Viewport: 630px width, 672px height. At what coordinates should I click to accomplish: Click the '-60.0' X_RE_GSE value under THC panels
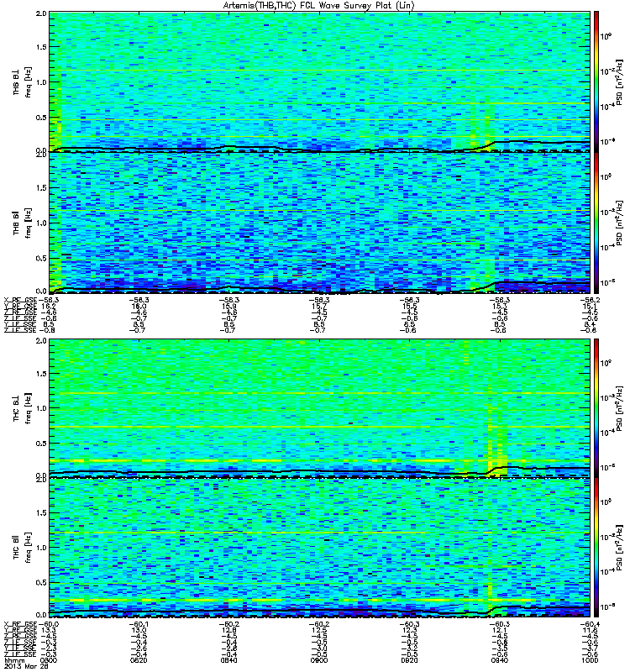click(50, 624)
